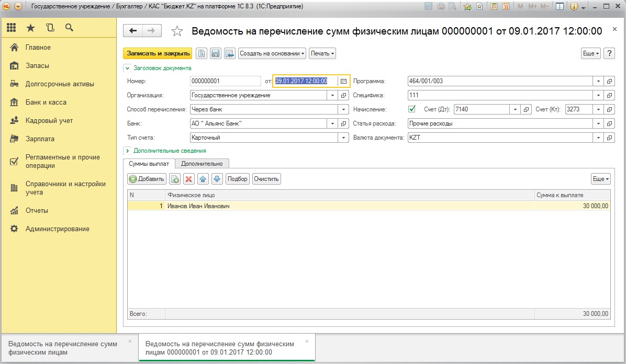
Task: Open Счет (Кт) record form icon
Action: click(x=609, y=109)
